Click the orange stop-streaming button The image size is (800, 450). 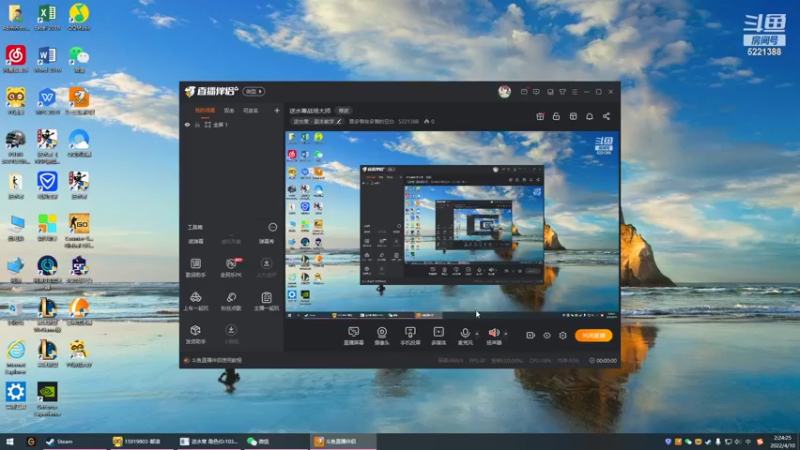click(x=593, y=335)
